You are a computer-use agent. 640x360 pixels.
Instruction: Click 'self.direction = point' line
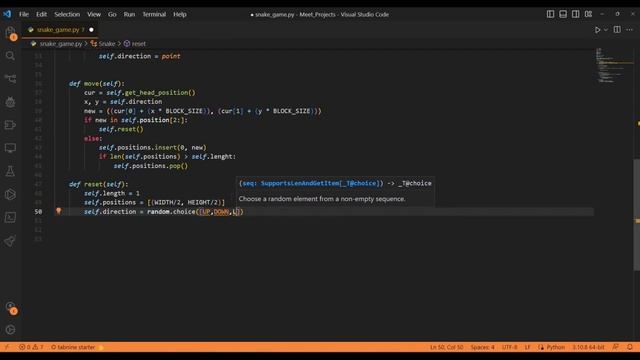pyautogui.click(x=139, y=56)
